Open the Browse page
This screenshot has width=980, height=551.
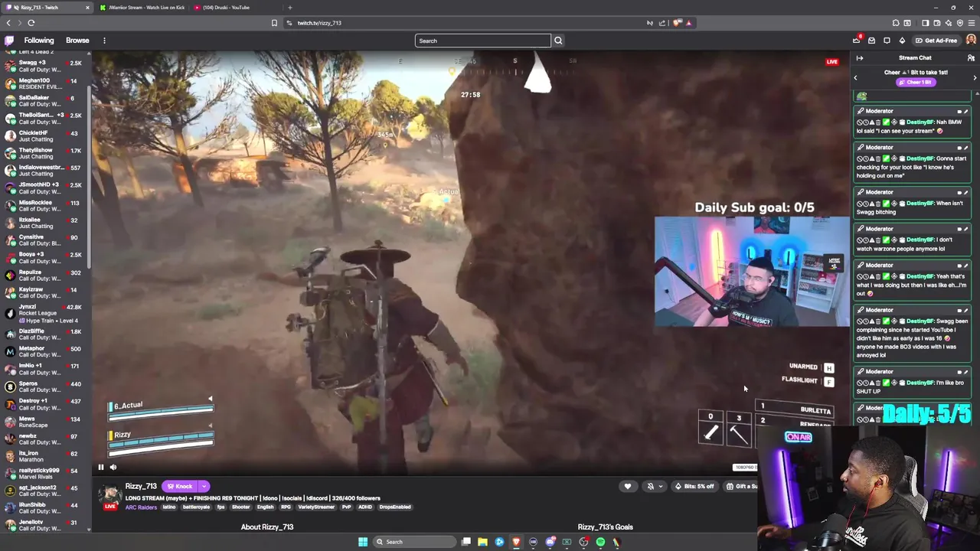(77, 41)
